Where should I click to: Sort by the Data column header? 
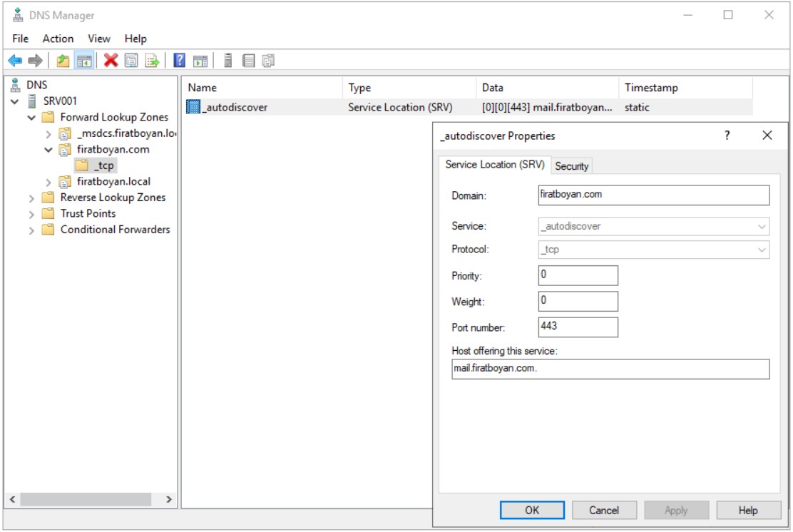pyautogui.click(x=547, y=88)
